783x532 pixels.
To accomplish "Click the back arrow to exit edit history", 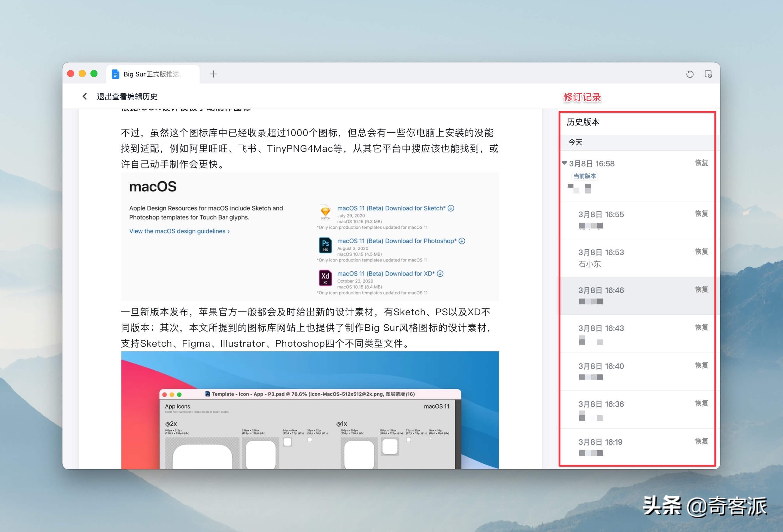I will pos(85,96).
